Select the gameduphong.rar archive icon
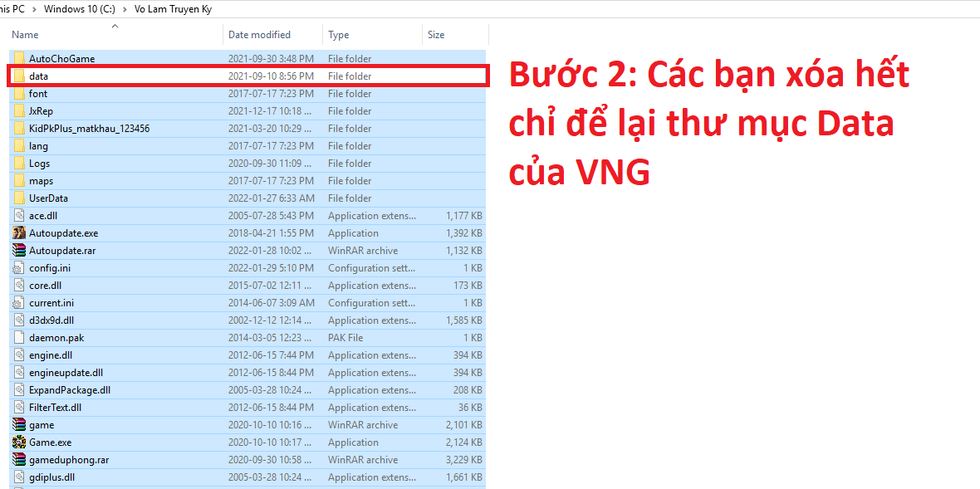The height and width of the screenshot is (489, 980). click(x=19, y=460)
